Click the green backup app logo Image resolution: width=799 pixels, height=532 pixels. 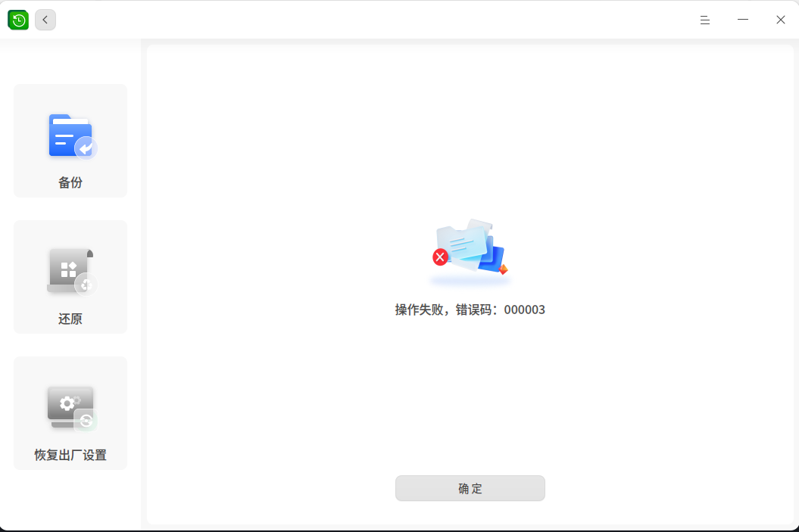pyautogui.click(x=18, y=20)
